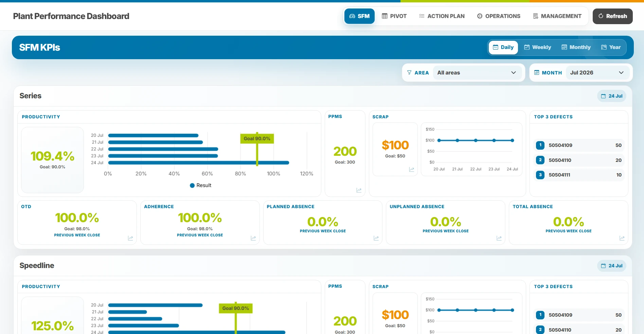This screenshot has width=644, height=334.
Task: Click the ACTION PLAN list icon
Action: pyautogui.click(x=422, y=16)
